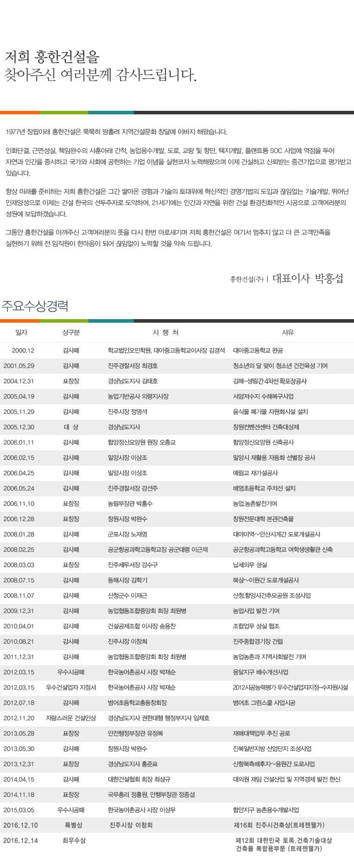354x868 pixels.
Task: Click '밀양시 재활용 자동화 선별장 공사' text
Action: 274,457
